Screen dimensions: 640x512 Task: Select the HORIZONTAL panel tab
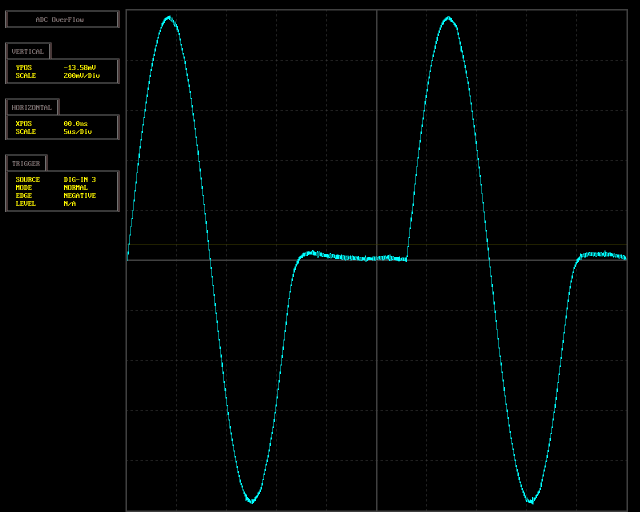32,107
